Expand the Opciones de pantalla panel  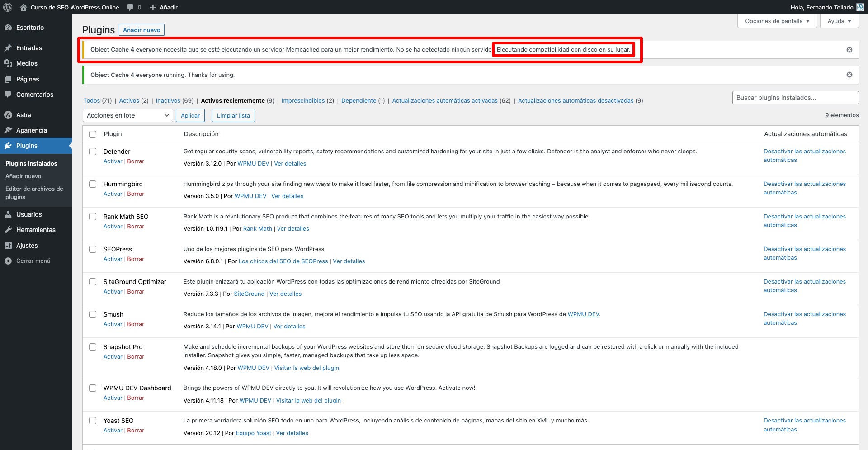tap(777, 21)
